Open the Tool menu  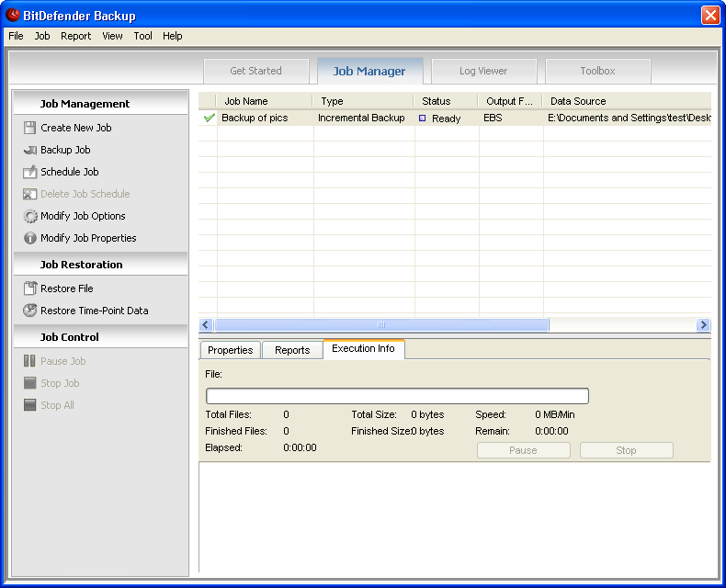143,36
